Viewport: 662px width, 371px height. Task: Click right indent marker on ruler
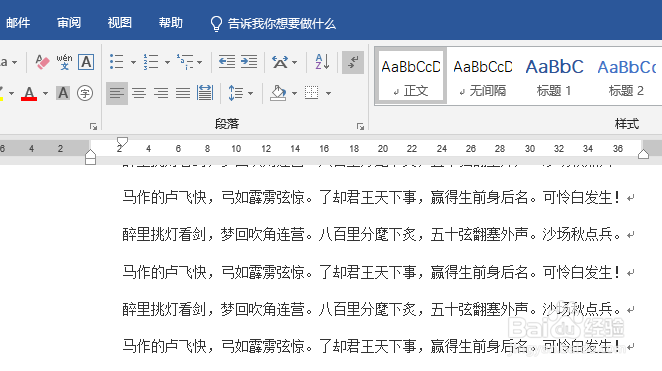(x=643, y=154)
